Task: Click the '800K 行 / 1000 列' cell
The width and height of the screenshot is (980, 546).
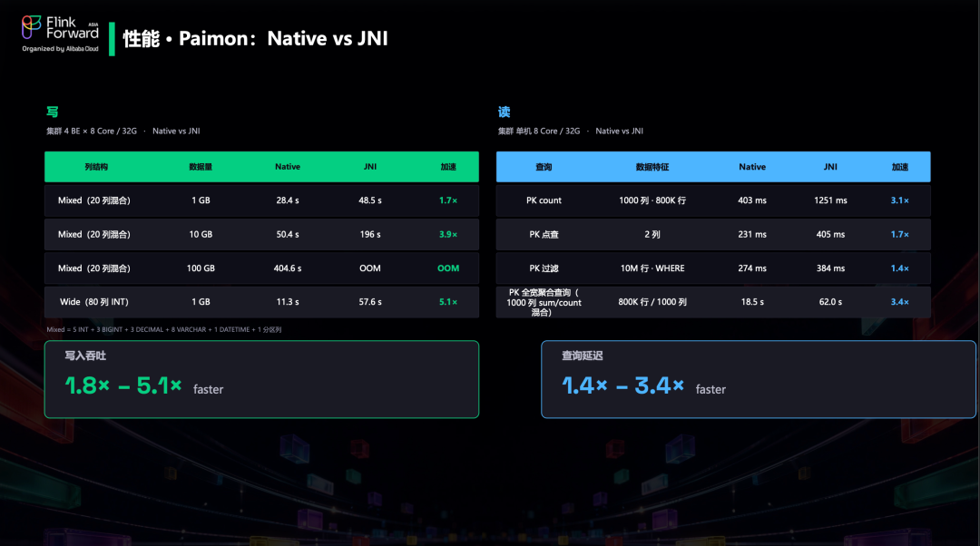Action: (652, 302)
